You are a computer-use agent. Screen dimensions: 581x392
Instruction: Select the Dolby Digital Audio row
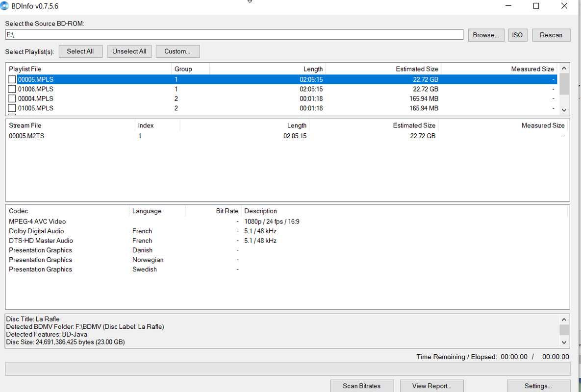click(287, 231)
